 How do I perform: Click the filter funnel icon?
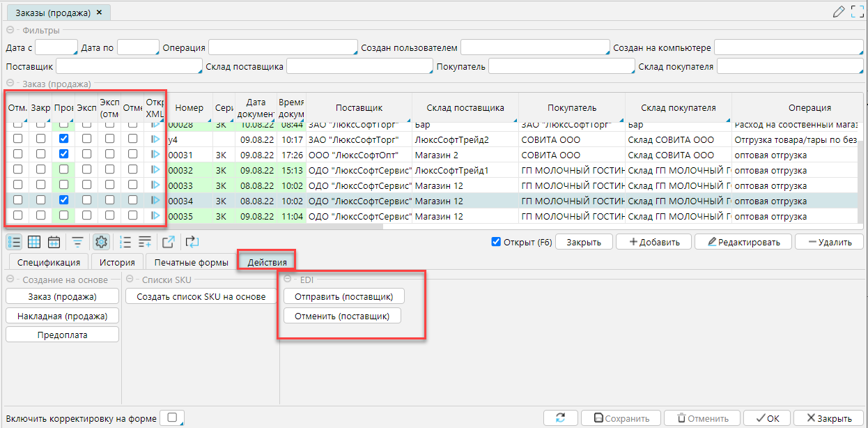[x=78, y=242]
